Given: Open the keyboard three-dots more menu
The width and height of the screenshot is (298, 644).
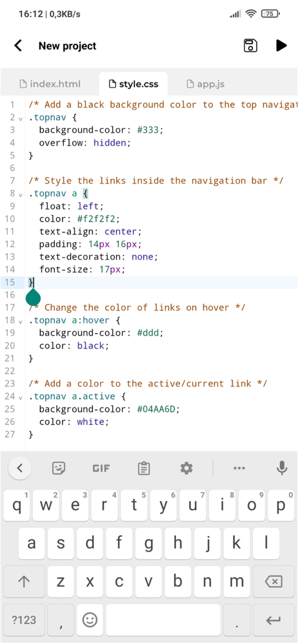Looking at the screenshot, I should tap(239, 468).
